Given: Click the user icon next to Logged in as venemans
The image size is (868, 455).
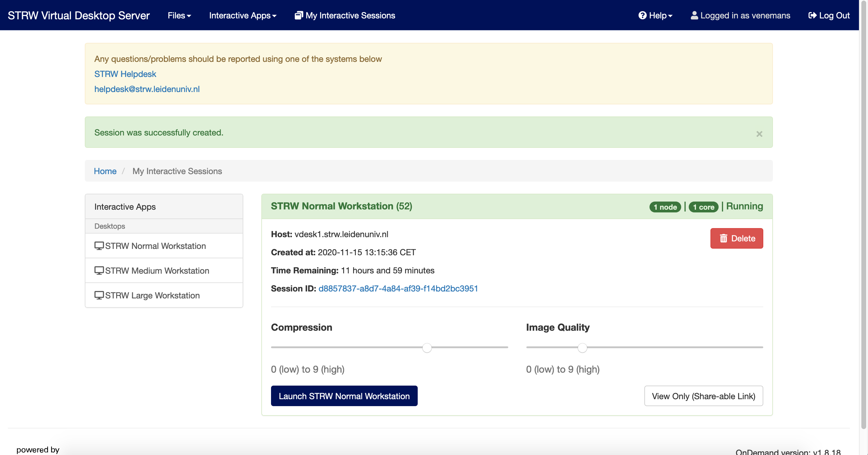Looking at the screenshot, I should 694,15.
